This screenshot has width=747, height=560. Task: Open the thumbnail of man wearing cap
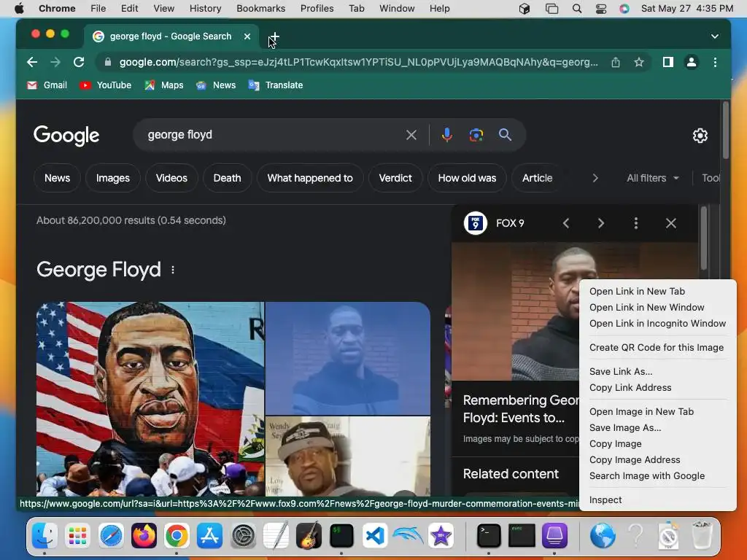(348, 456)
